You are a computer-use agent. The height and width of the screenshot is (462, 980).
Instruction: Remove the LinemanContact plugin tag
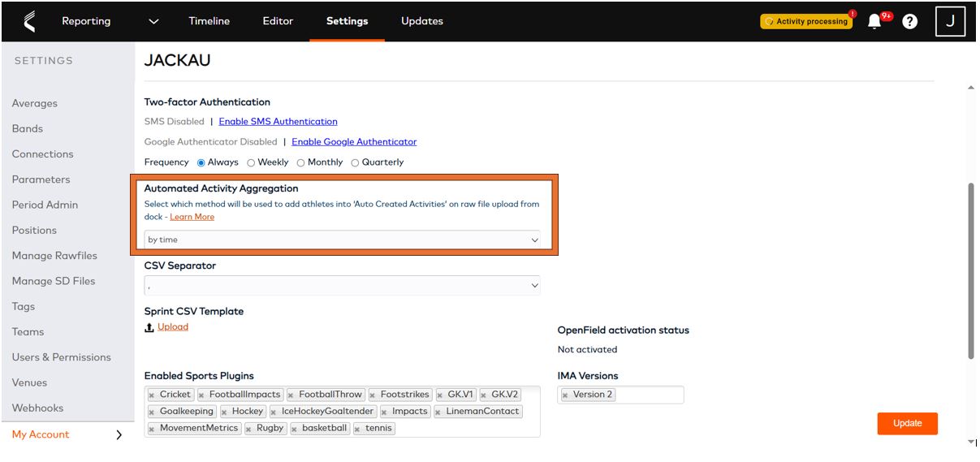click(438, 412)
